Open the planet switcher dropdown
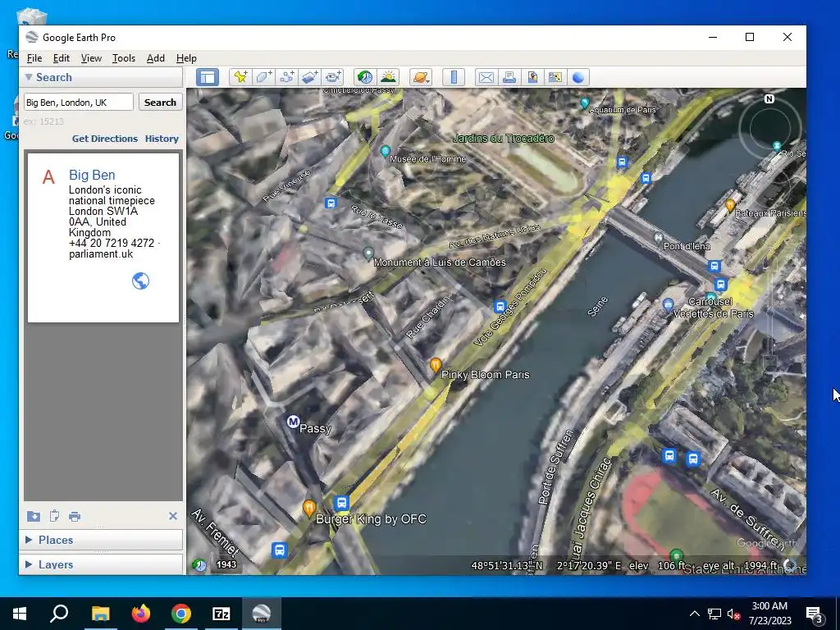The height and width of the screenshot is (630, 840). 421,77
